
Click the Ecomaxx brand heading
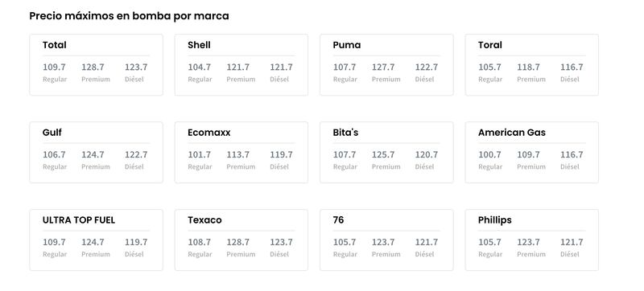(209, 133)
